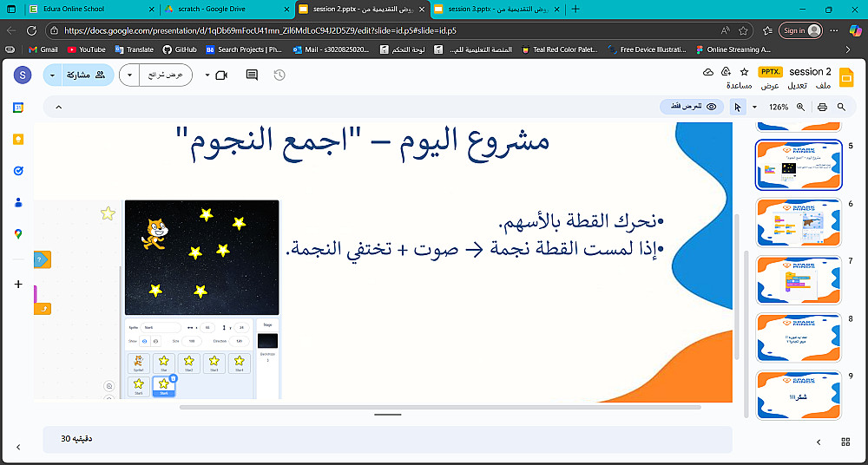Click the horizontal slide scrollbar
This screenshot has width=868, height=465.
click(x=440, y=407)
